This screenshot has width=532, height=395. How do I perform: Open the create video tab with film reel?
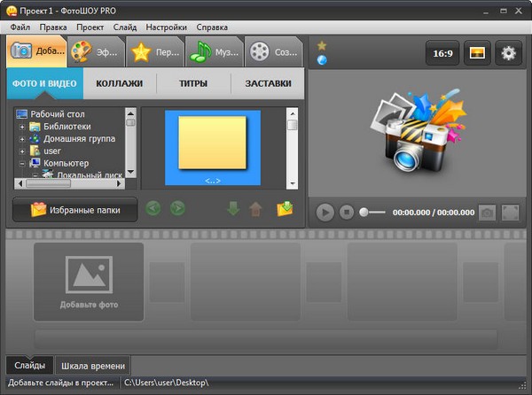click(274, 51)
